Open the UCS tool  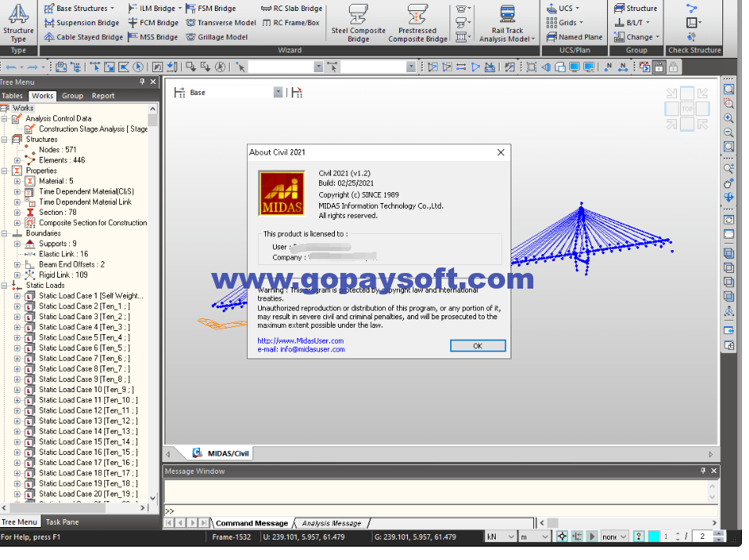pyautogui.click(x=562, y=8)
